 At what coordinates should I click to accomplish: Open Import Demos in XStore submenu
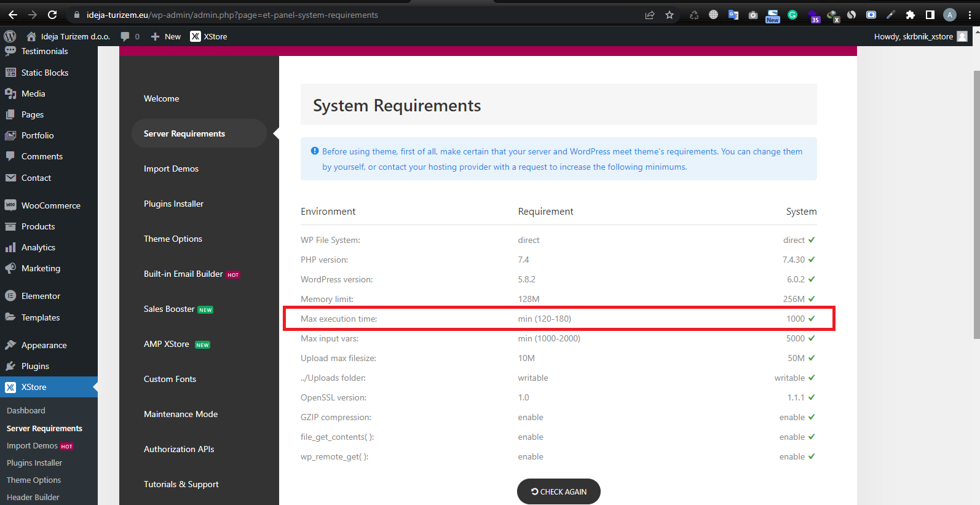(x=32, y=446)
